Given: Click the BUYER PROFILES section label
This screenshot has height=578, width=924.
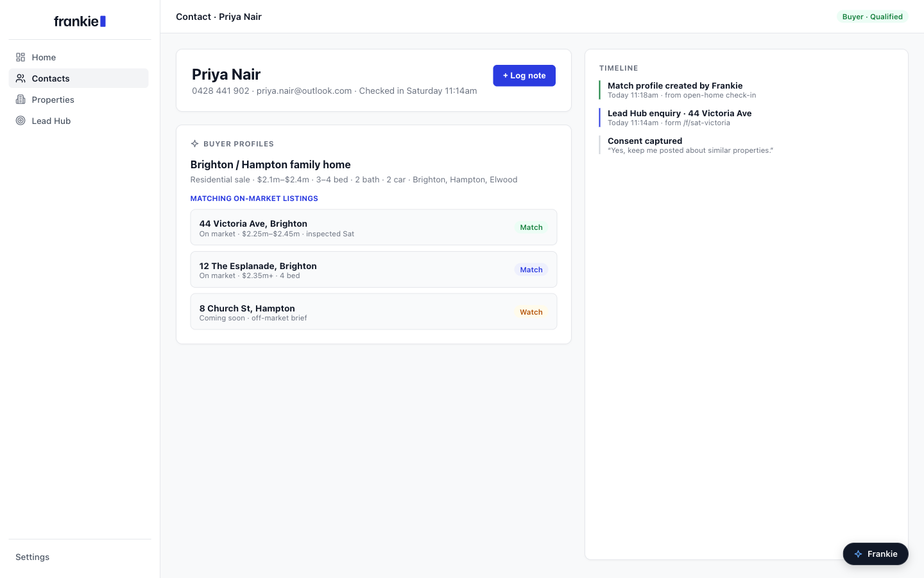Looking at the screenshot, I should 239,144.
